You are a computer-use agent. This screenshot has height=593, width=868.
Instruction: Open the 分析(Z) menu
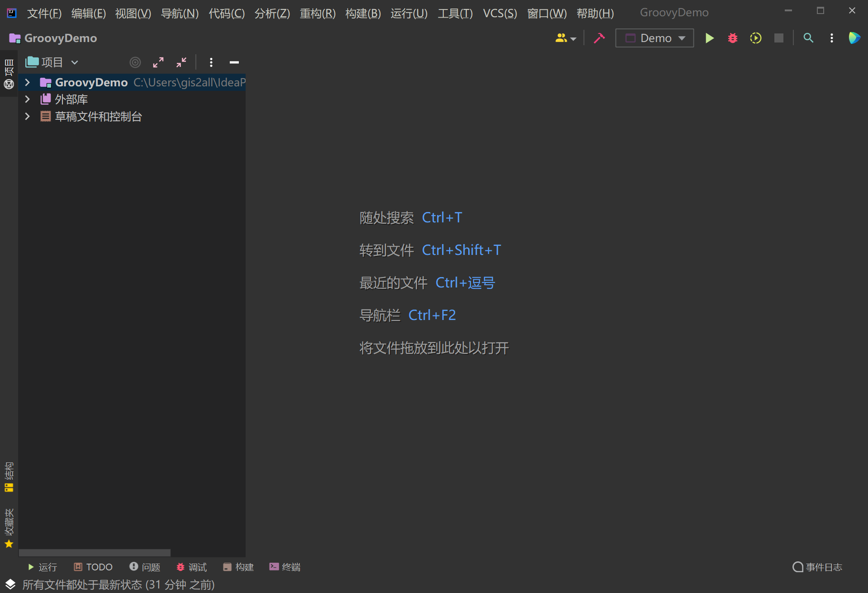272,13
